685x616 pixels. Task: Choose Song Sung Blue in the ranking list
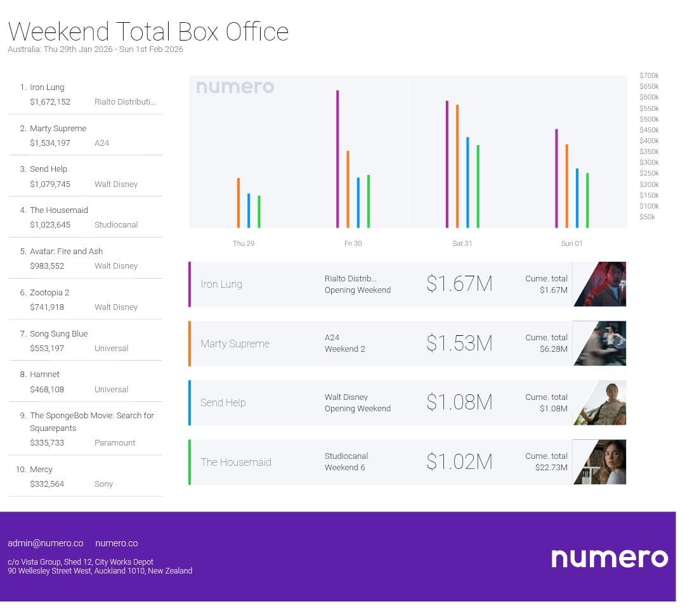58,333
